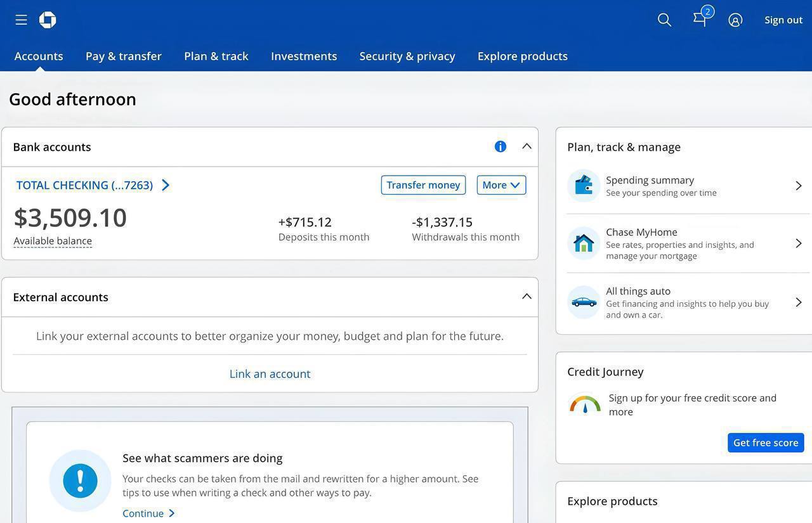Collapse the External accounts section
This screenshot has height=523, width=812.
pyautogui.click(x=527, y=297)
